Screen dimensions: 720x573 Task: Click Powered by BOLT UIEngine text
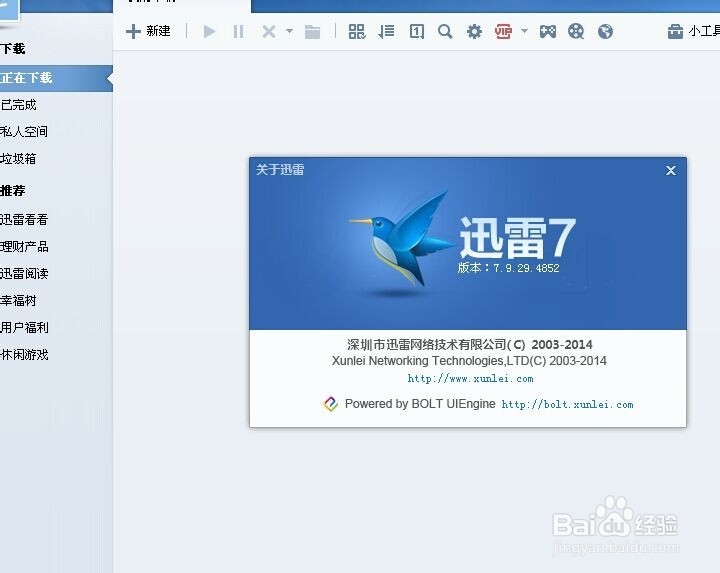coord(420,404)
